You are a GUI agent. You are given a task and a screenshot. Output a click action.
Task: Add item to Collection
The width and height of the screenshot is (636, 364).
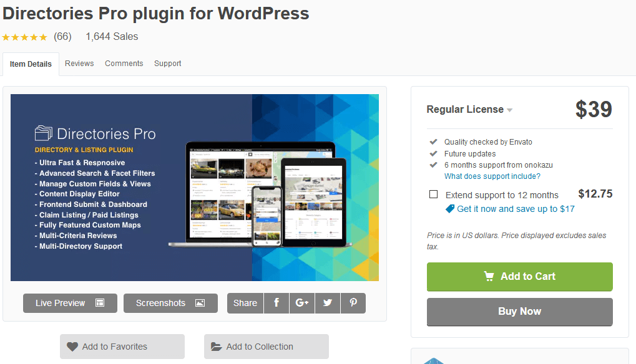pos(267,347)
